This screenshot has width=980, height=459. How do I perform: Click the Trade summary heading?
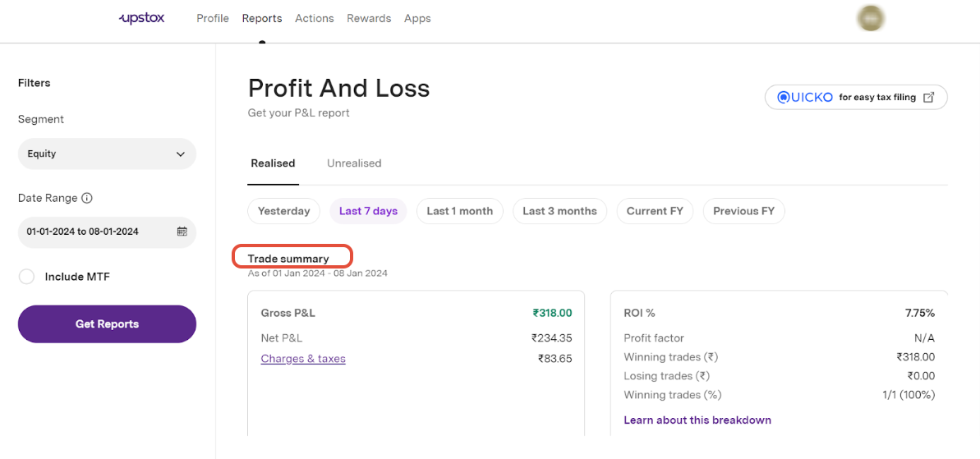[288, 259]
